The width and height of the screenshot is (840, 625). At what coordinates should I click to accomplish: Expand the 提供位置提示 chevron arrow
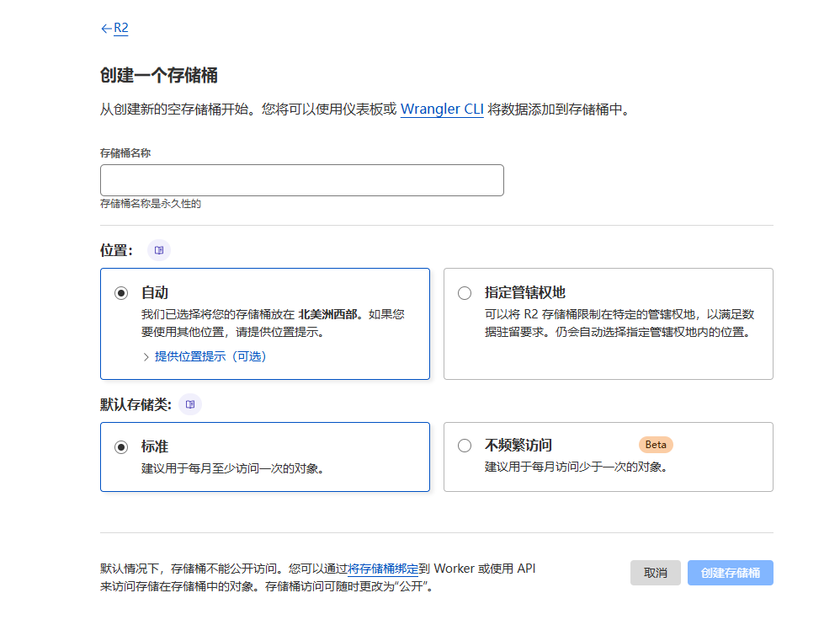pyautogui.click(x=146, y=356)
